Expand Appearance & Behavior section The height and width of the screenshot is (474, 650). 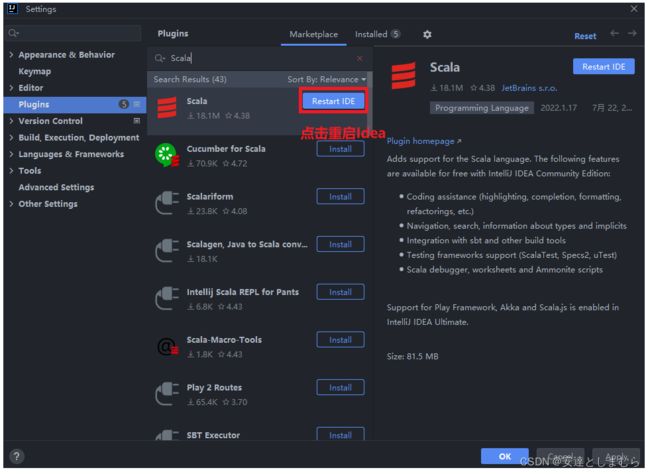[12, 54]
